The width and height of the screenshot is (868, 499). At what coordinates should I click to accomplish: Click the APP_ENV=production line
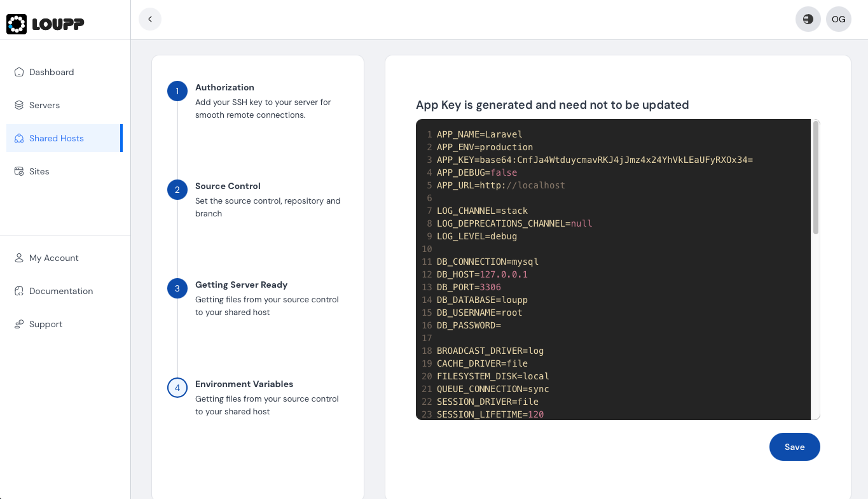[485, 147]
